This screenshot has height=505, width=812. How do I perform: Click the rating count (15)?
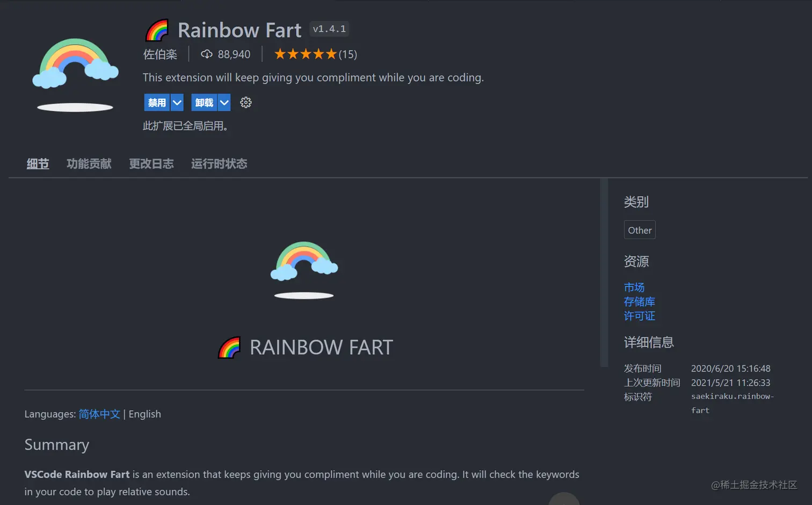coord(348,54)
